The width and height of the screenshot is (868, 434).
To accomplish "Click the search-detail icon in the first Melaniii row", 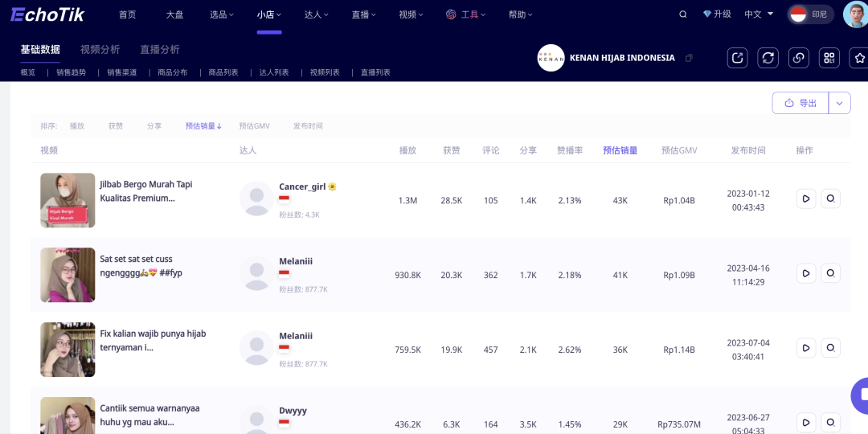I will 831,273.
